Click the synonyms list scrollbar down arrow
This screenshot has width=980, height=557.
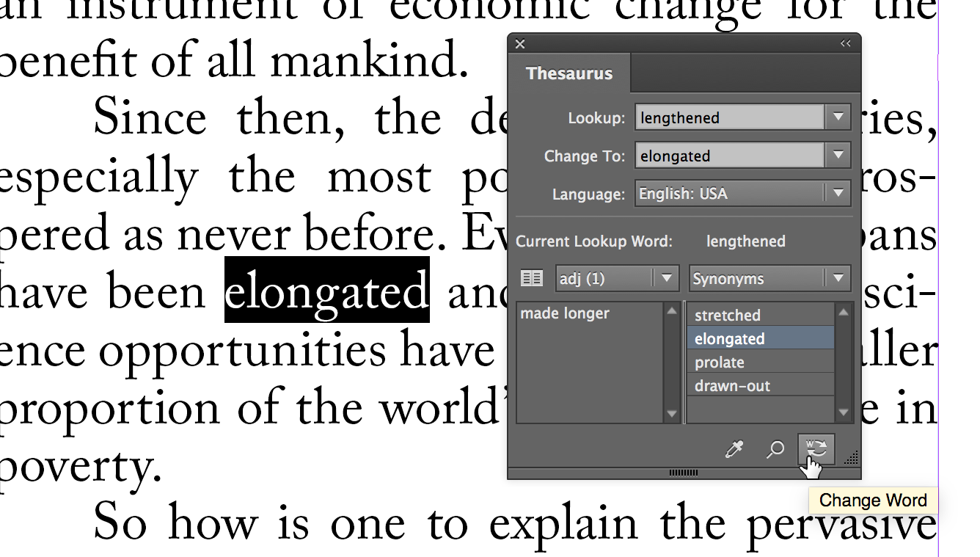pos(843,413)
